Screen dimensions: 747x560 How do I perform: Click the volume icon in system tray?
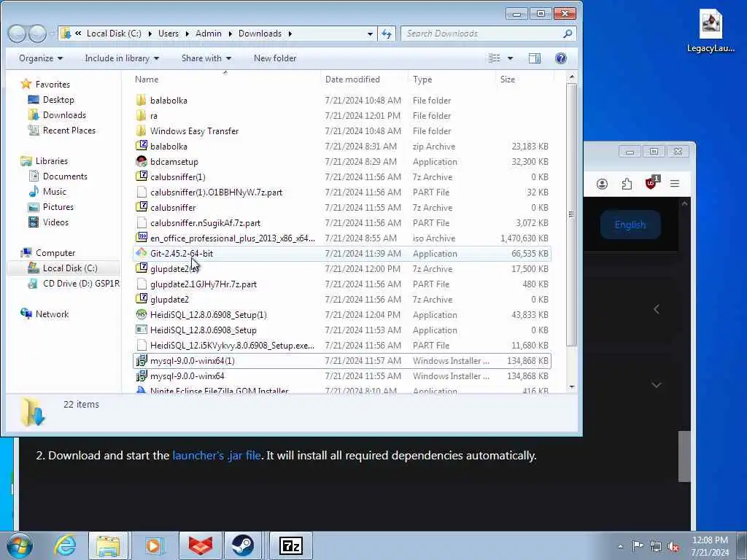tap(673, 546)
